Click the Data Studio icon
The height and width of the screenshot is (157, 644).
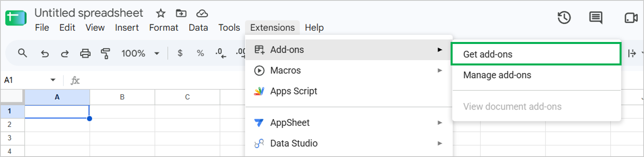click(x=259, y=143)
